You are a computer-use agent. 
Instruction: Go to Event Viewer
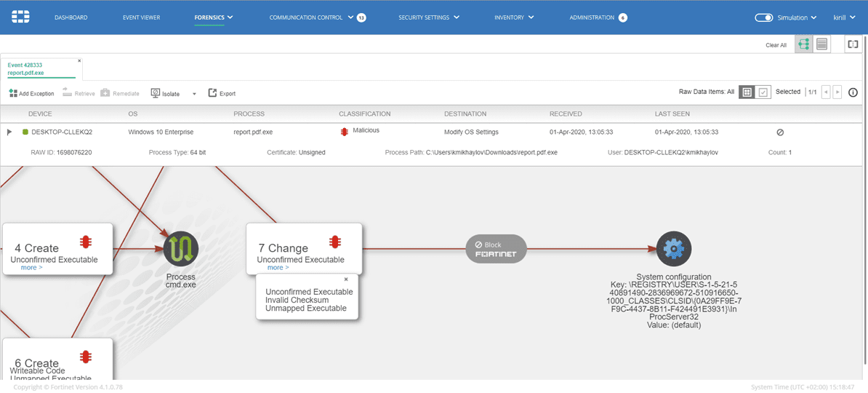point(141,17)
